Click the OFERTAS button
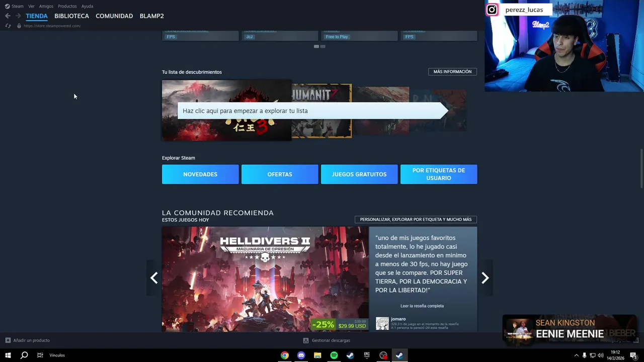 (280, 174)
